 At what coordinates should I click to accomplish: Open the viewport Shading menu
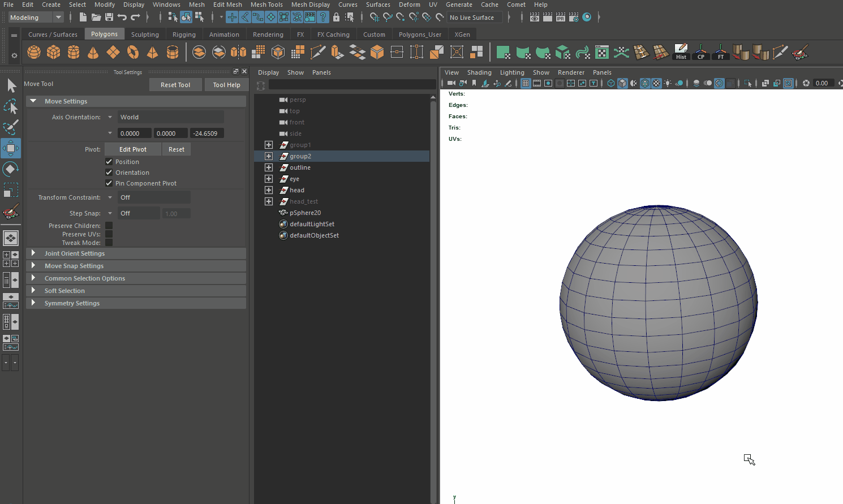pos(479,72)
